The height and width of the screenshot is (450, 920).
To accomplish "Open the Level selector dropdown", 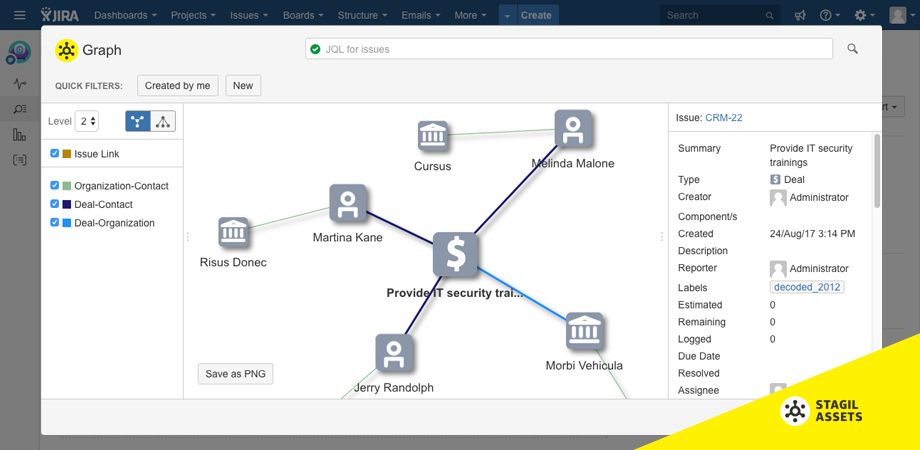I will 87,121.
